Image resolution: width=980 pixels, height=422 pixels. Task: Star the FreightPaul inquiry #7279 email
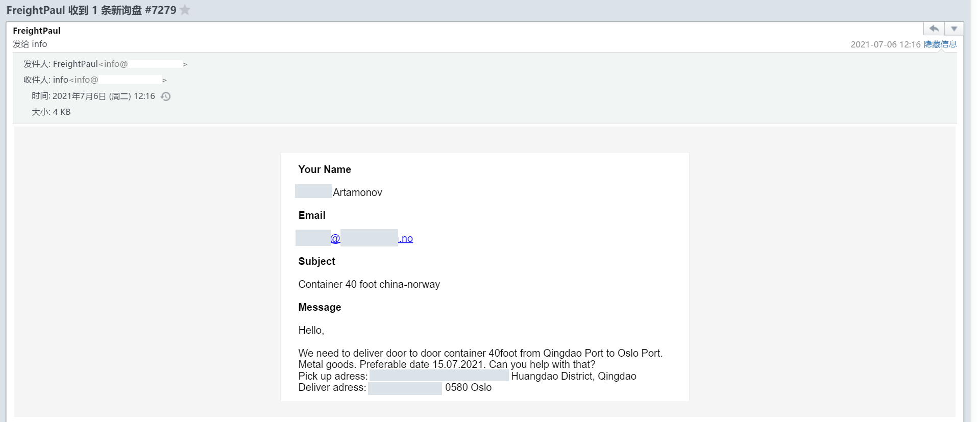185,10
